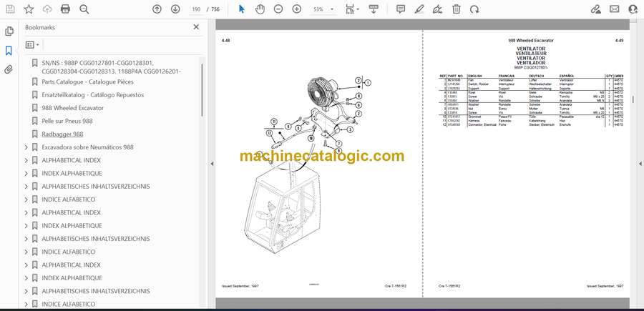Activate the selection arrow tool
This screenshot has width=644, height=311.
tap(242, 9)
